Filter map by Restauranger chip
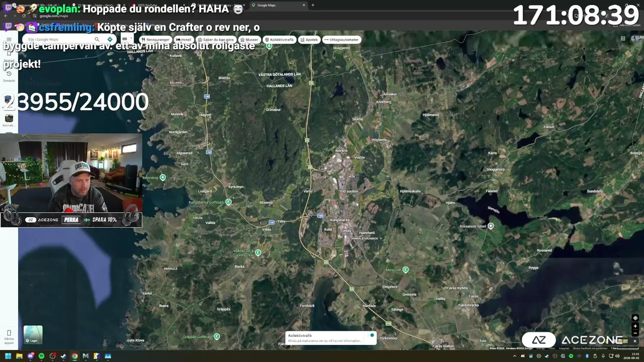The image size is (644, 362). coord(155,40)
